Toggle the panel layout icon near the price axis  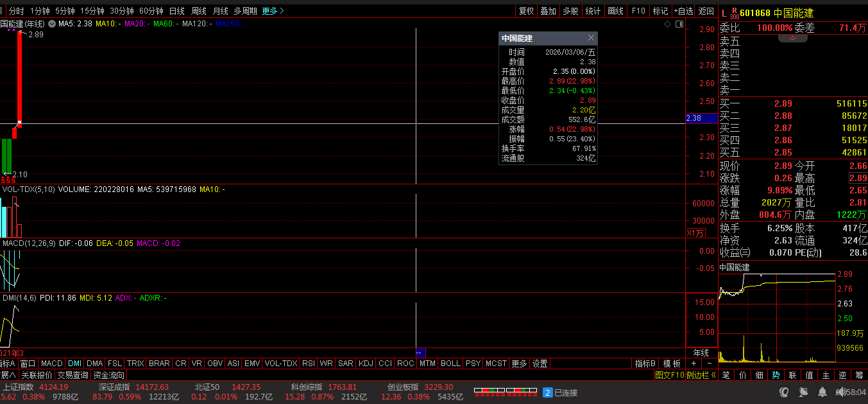[x=678, y=24]
